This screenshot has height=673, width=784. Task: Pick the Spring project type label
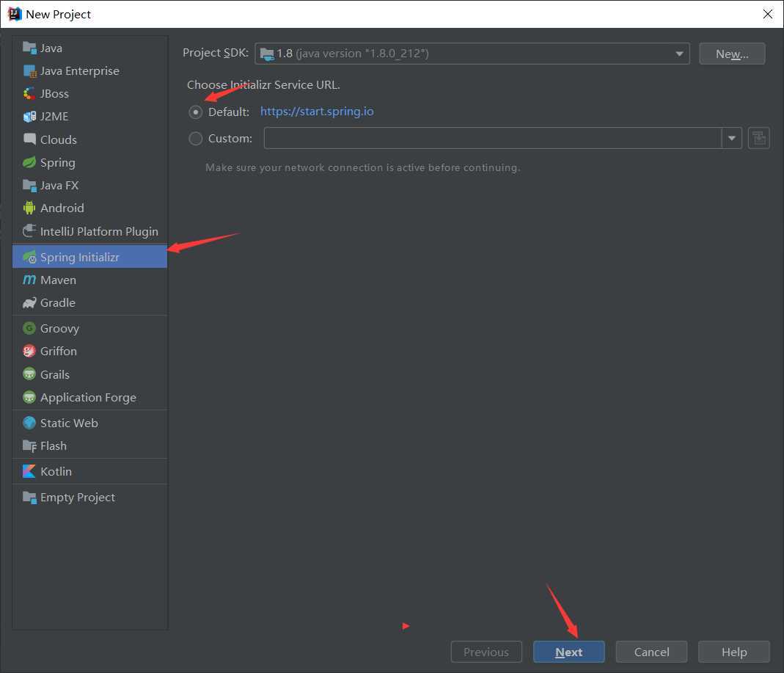(57, 163)
